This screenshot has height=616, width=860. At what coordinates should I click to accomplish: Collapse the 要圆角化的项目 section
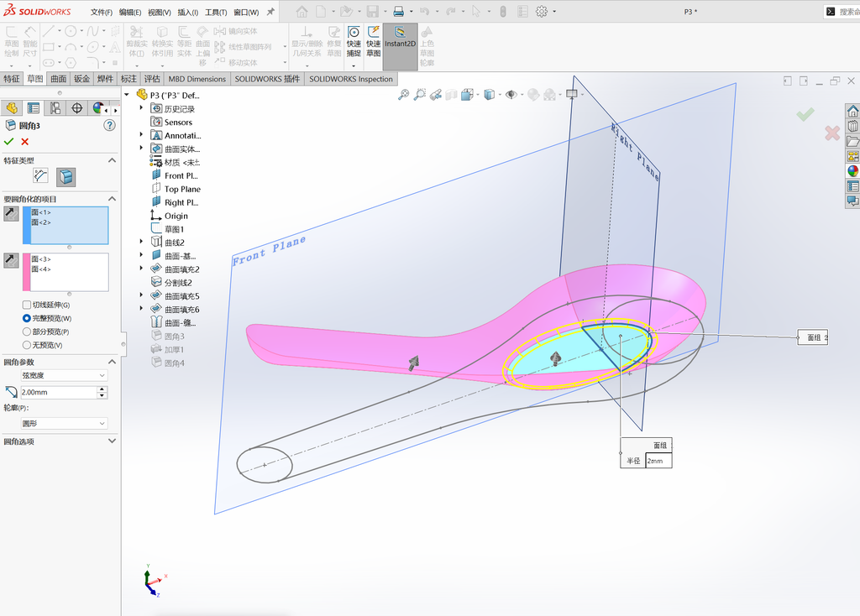pos(112,199)
